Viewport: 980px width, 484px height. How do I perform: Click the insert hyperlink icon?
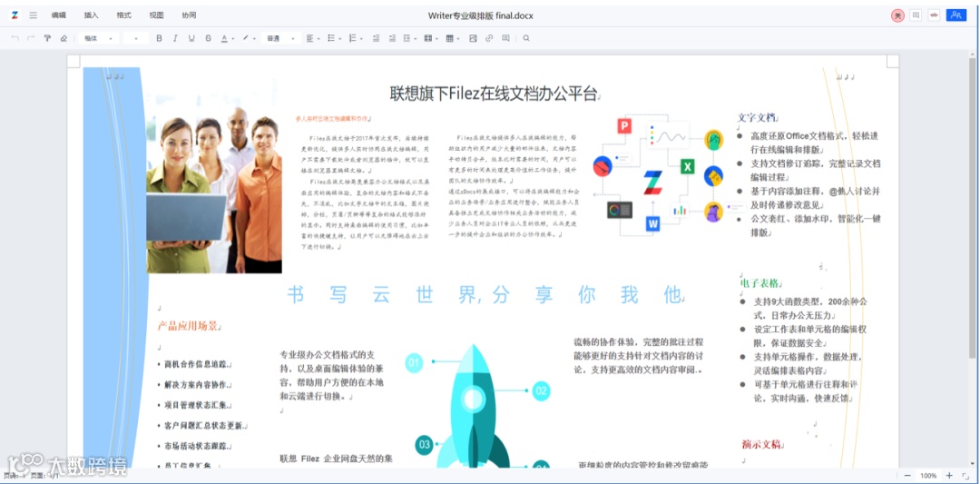489,38
